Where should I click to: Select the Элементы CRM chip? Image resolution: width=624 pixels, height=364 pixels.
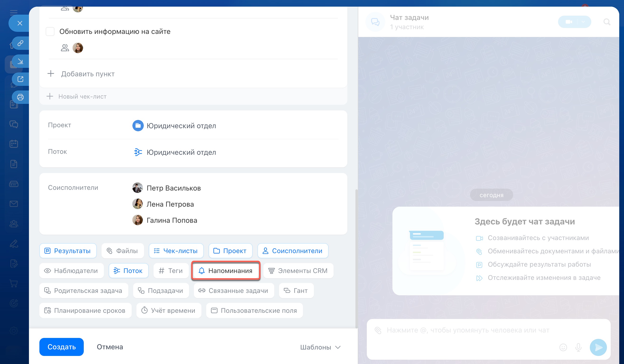(x=298, y=271)
